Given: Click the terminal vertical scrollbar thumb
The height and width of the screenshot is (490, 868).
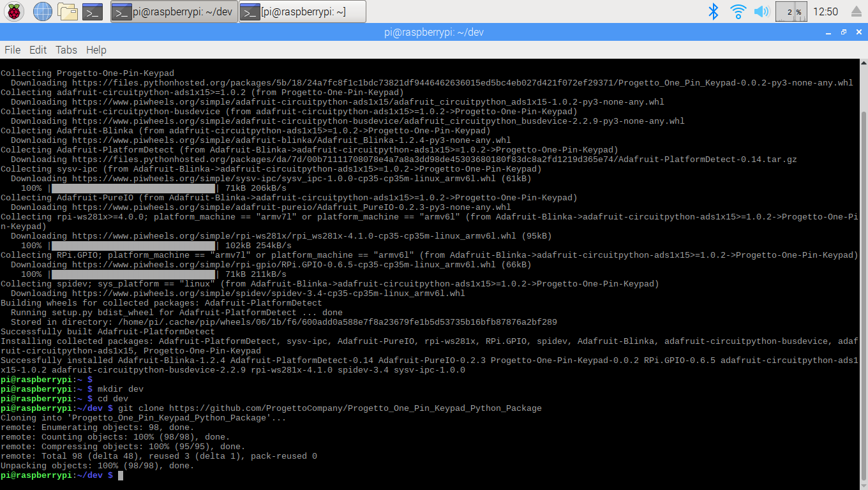Looking at the screenshot, I should tap(863, 295).
